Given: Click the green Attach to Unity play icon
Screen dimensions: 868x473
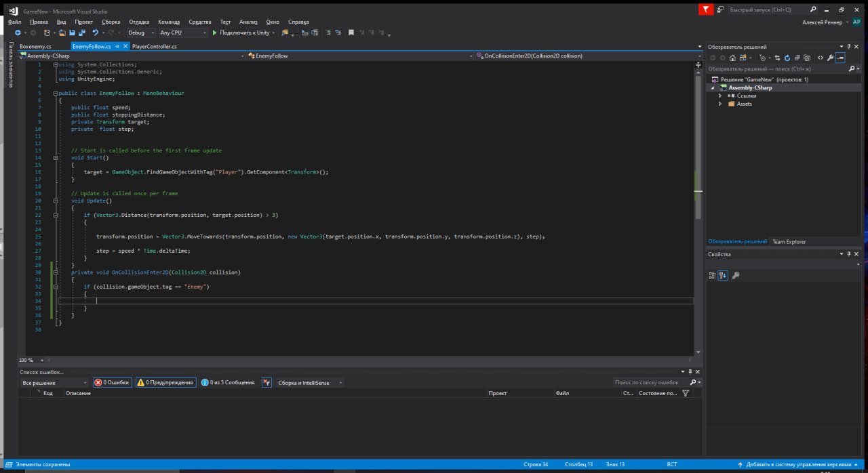Looking at the screenshot, I should [x=214, y=33].
